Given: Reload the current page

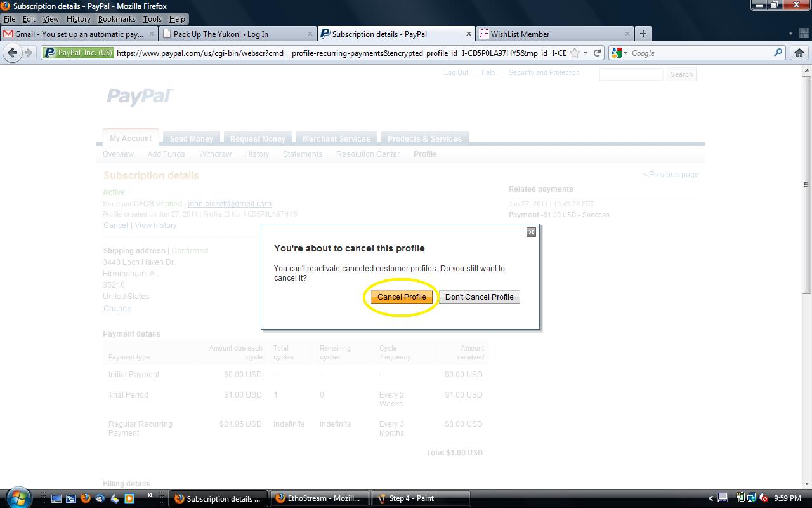Looking at the screenshot, I should (597, 53).
